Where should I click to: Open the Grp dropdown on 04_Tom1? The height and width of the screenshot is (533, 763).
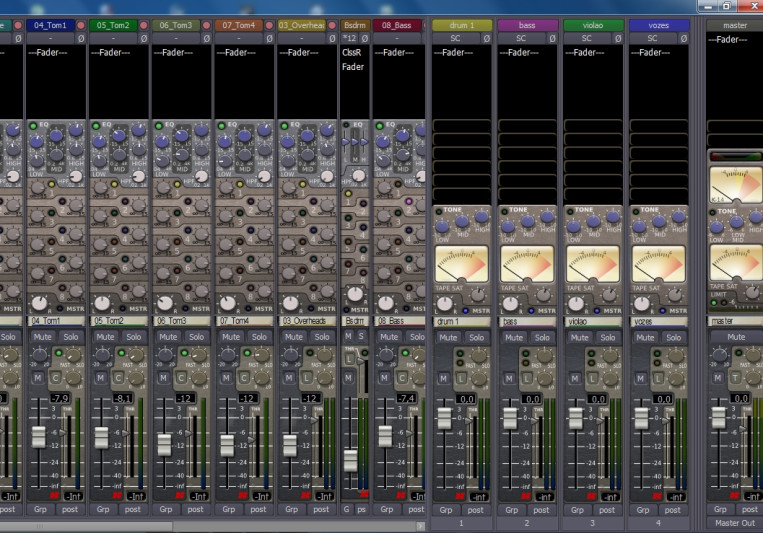point(40,509)
